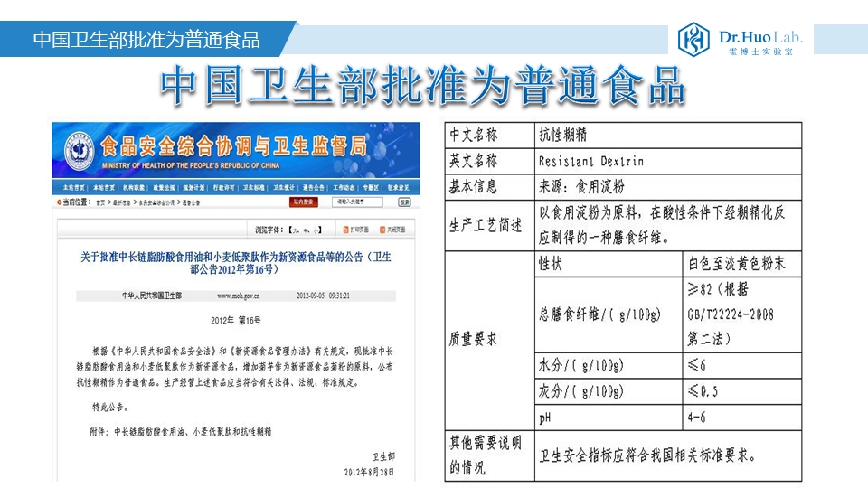Click the Ministry of Health emblem logo
Image resolution: width=868 pixels, height=488 pixels.
pyautogui.click(x=79, y=151)
